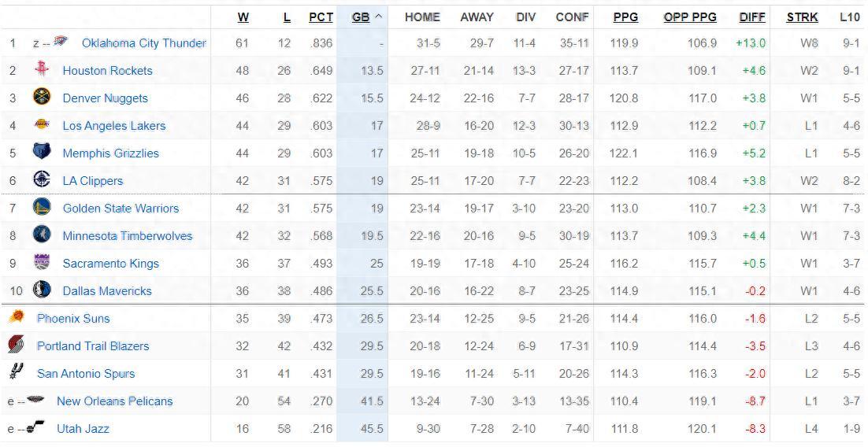This screenshot has height=447, width=868.
Task: Click the Los Angeles Lakers logo
Action: (42, 125)
